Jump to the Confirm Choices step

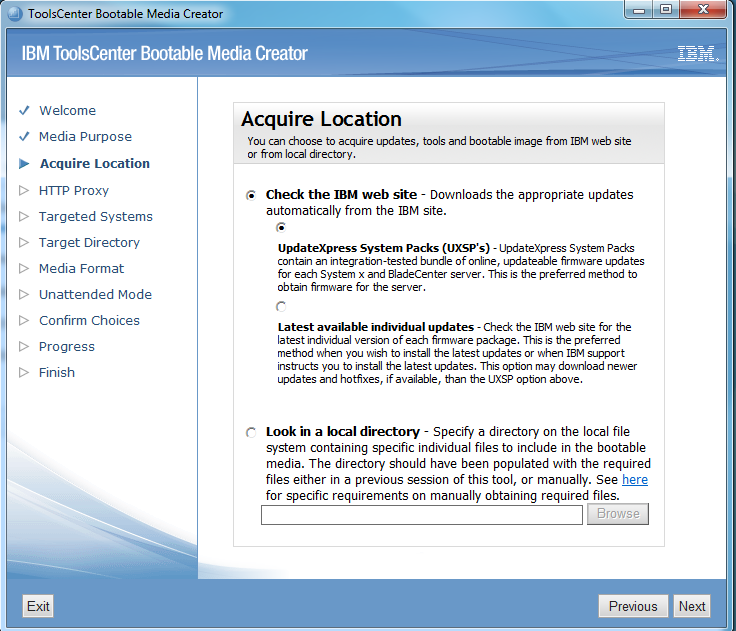pyautogui.click(x=89, y=320)
